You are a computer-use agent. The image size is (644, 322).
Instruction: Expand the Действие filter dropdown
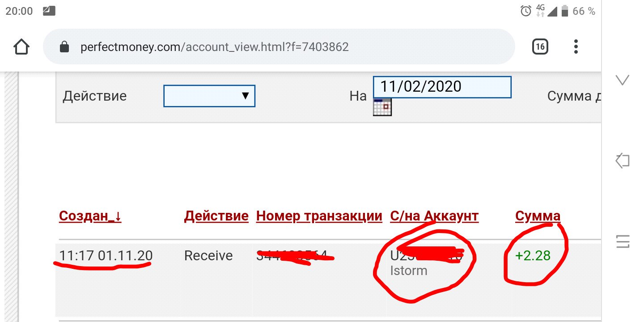[x=209, y=96]
